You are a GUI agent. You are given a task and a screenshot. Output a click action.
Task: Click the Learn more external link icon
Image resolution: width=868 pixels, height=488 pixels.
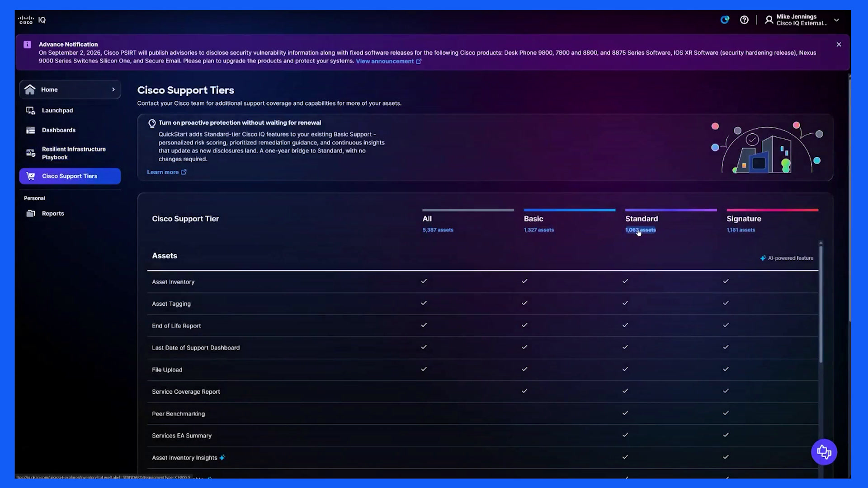coord(184,172)
